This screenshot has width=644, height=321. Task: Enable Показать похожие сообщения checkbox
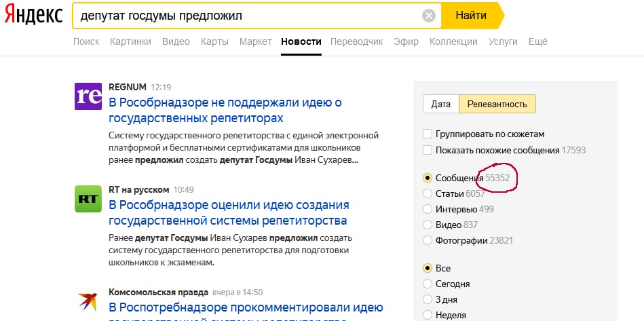point(428,150)
